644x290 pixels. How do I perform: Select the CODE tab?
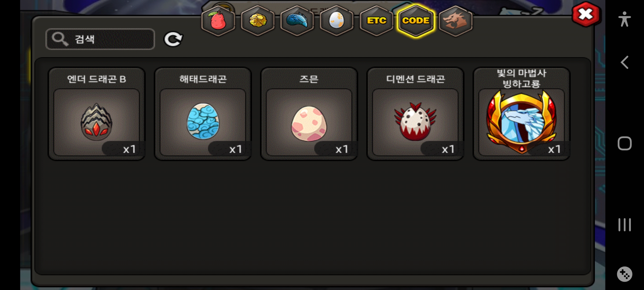click(x=416, y=21)
